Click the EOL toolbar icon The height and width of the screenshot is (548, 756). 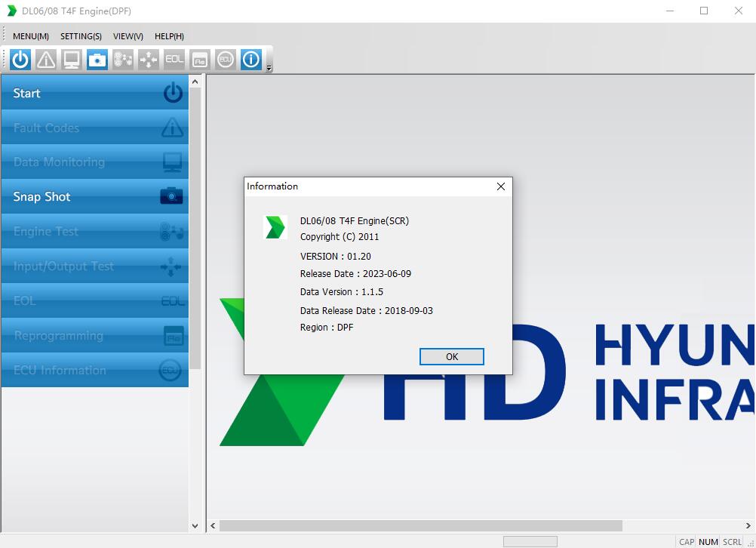(174, 60)
